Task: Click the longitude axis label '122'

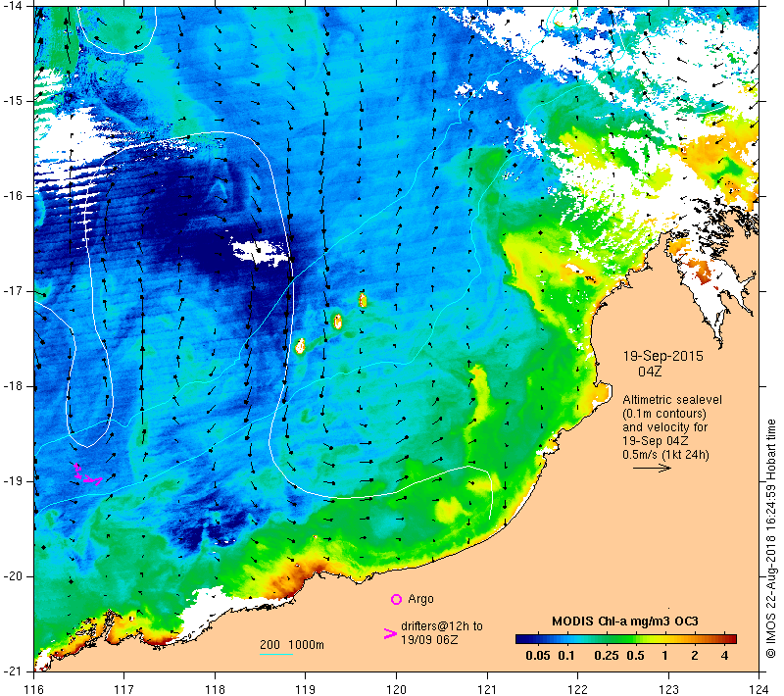Action: [578, 689]
